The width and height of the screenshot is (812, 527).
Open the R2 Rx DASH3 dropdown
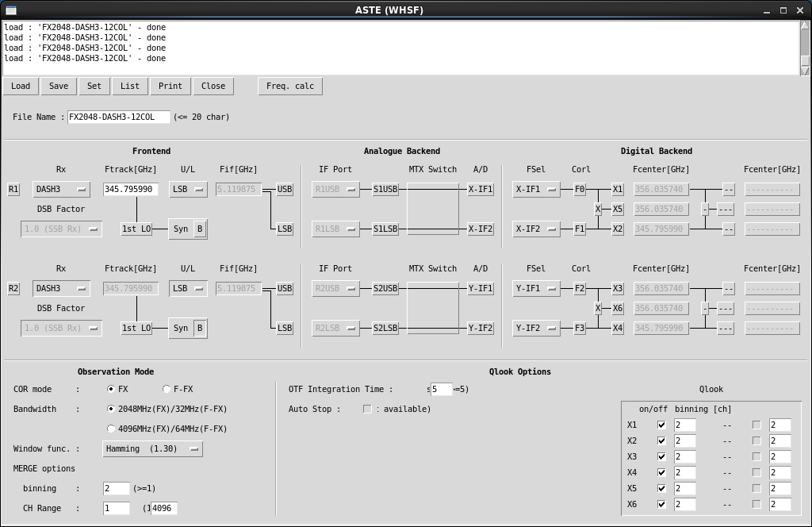[x=61, y=288]
